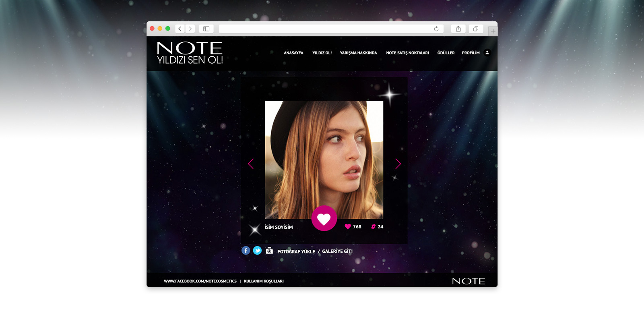This screenshot has width=644, height=311.
Task: Advance to next photo with right arrow
Action: coord(398,164)
